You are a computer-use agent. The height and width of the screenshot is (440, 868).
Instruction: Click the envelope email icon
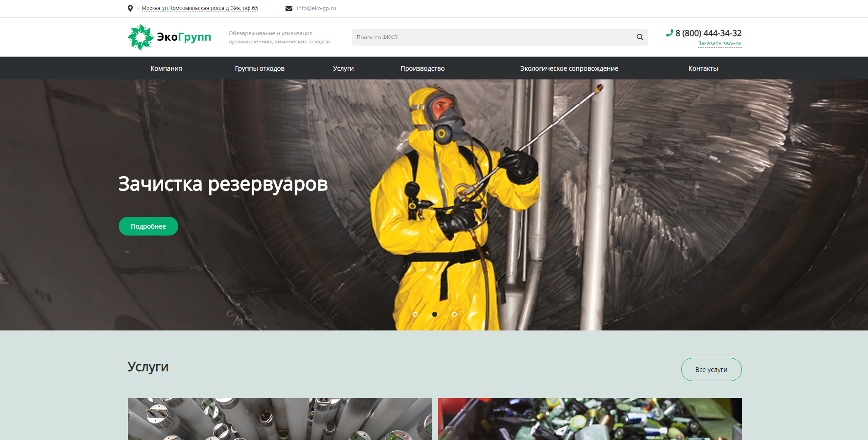click(x=289, y=8)
